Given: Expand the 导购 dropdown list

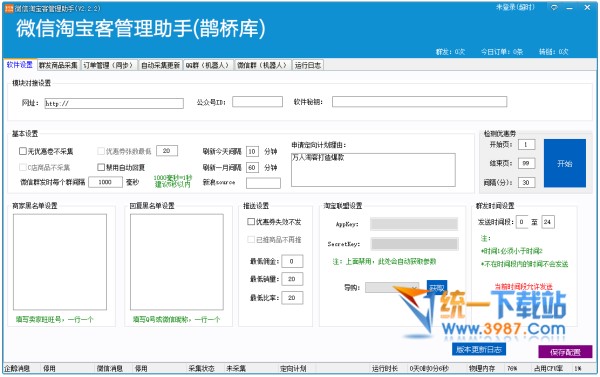Looking at the screenshot, I should [392, 287].
